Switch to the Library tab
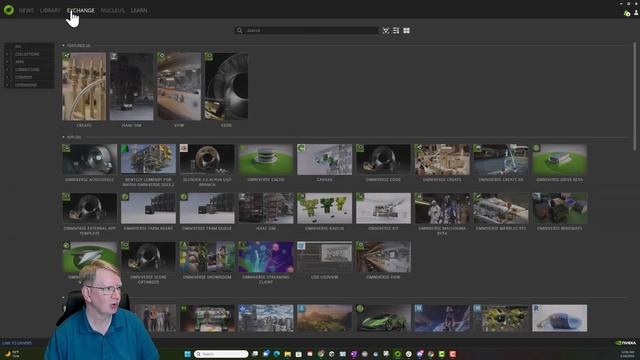This screenshot has height=360, width=640. click(50, 10)
